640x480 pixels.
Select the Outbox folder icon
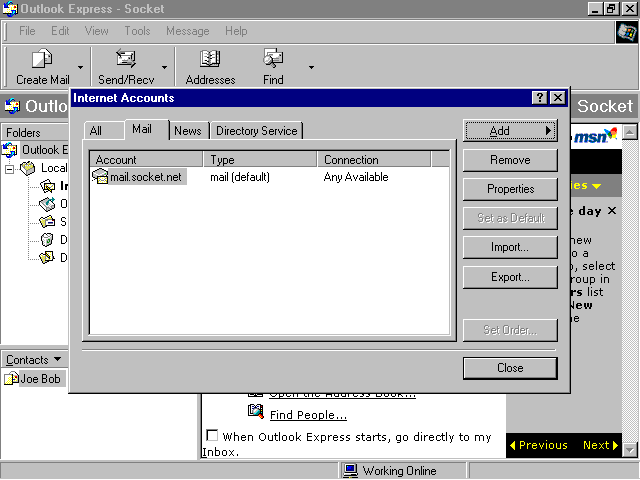click(x=47, y=204)
